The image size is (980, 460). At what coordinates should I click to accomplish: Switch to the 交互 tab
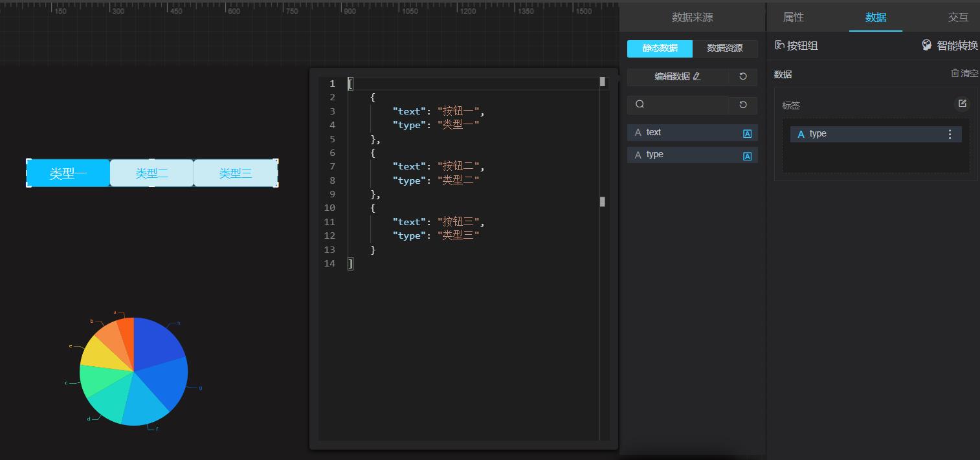pyautogui.click(x=958, y=17)
